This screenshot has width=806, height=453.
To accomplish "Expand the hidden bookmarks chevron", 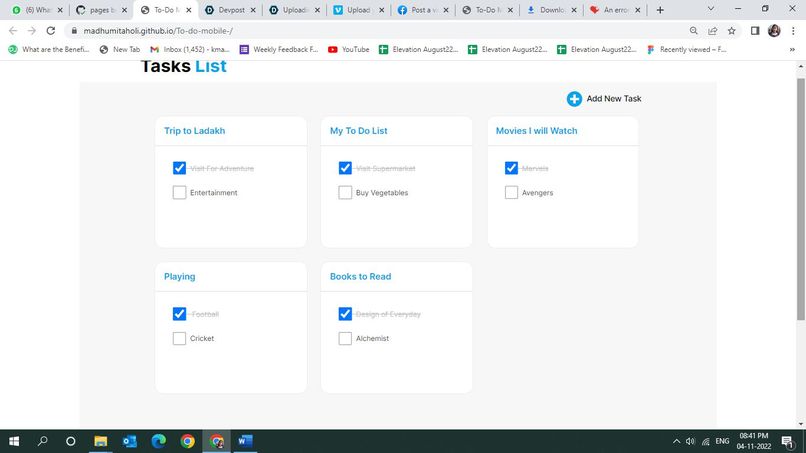I will click(792, 49).
